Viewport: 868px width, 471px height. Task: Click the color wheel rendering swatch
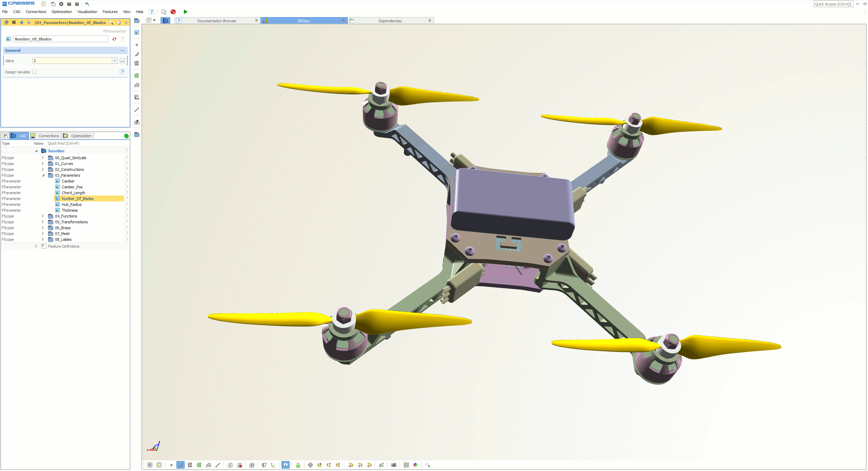[416, 465]
